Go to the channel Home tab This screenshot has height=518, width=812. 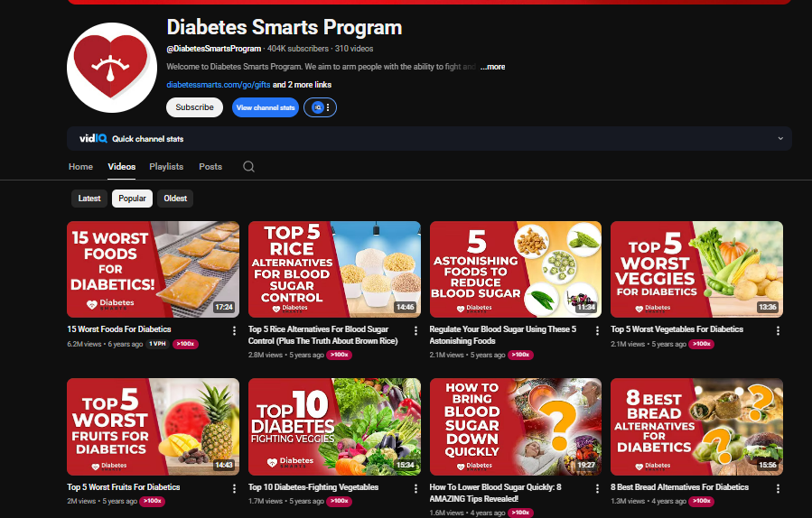coord(80,167)
